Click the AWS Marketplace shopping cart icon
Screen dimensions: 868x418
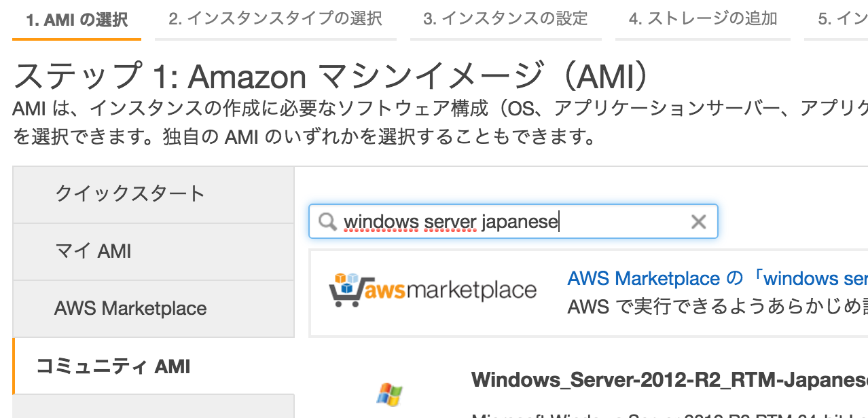click(346, 290)
